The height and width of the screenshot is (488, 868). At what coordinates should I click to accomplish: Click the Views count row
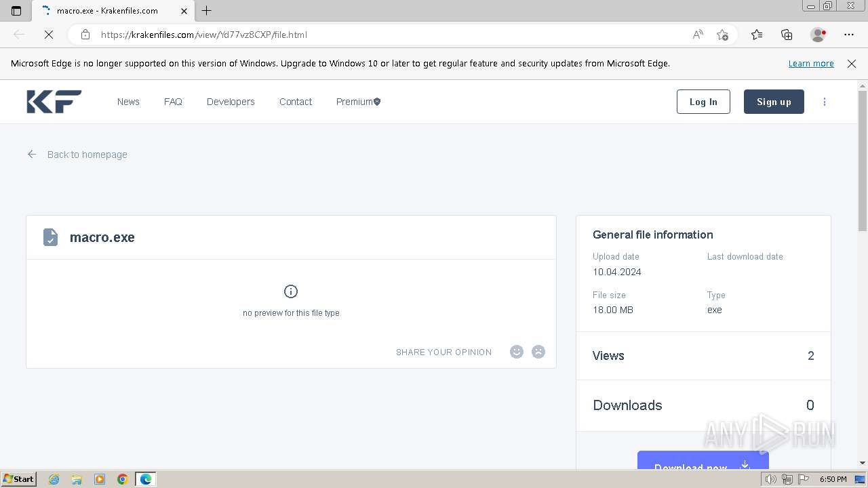[x=703, y=356]
